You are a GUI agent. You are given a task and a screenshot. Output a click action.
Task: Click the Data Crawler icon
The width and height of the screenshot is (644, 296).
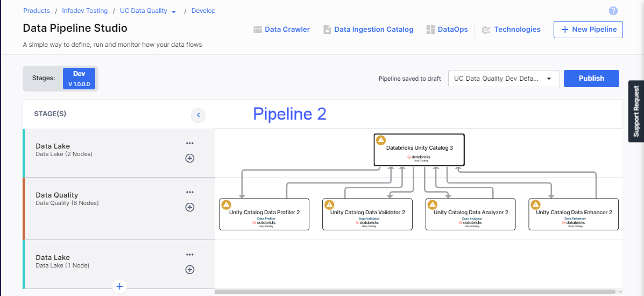point(258,30)
